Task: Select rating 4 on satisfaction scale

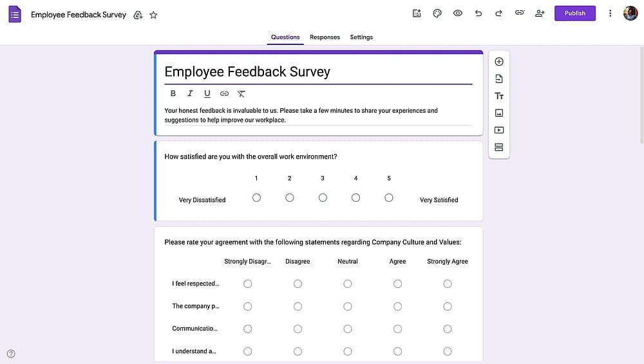Action: click(355, 198)
